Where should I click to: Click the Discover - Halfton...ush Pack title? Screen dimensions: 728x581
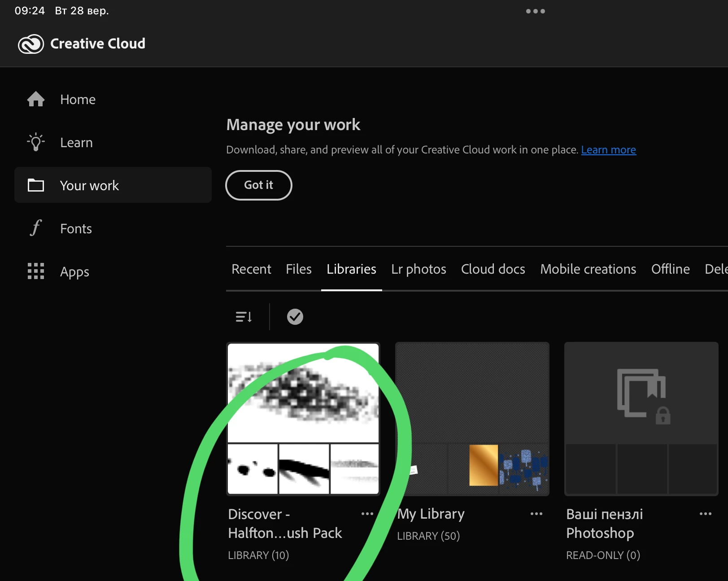click(285, 523)
